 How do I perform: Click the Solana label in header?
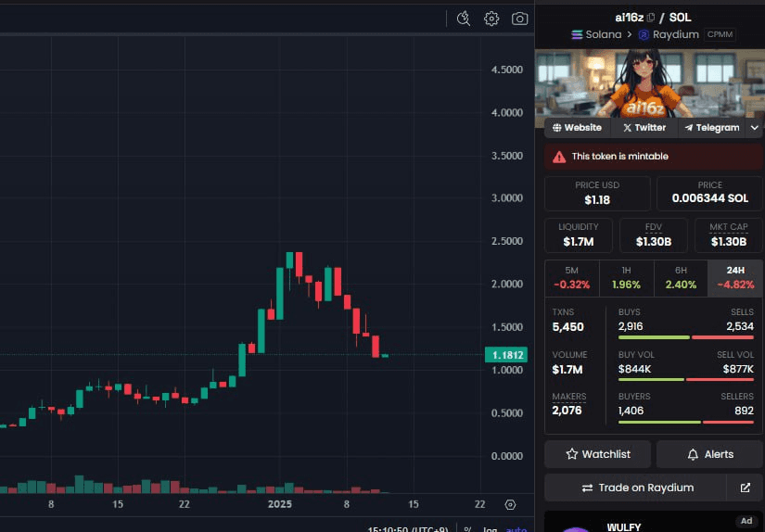pyautogui.click(x=604, y=34)
